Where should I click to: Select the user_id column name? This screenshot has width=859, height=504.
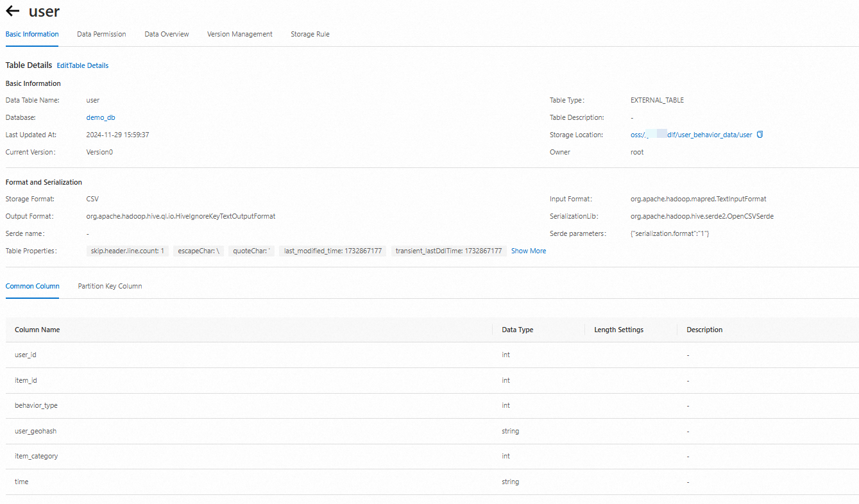26,355
